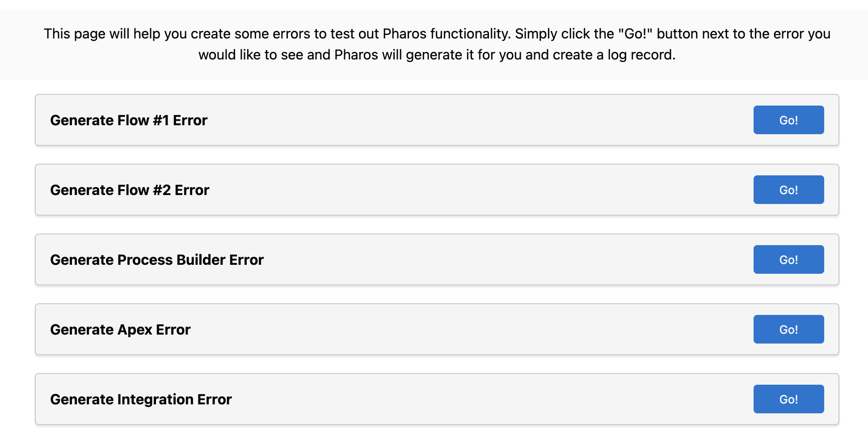Click Go! next to Generate Flow #1 Error
The width and height of the screenshot is (868, 433).
[x=788, y=120]
